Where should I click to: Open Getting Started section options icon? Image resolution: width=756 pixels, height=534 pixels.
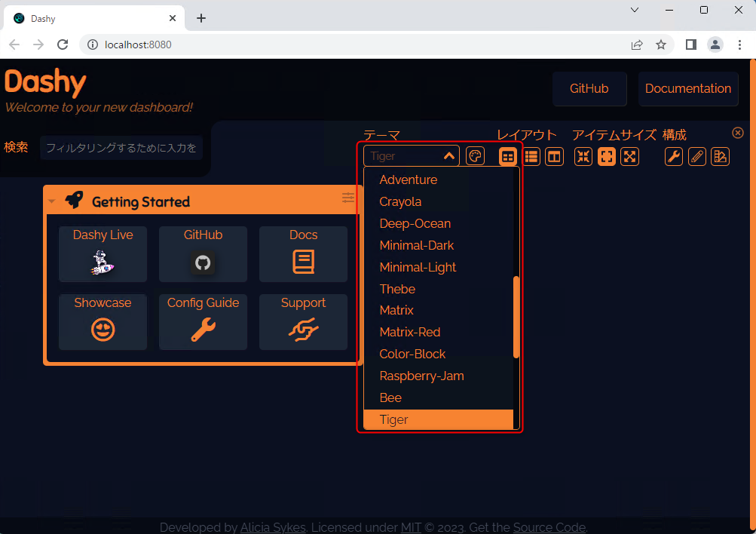coord(347,198)
